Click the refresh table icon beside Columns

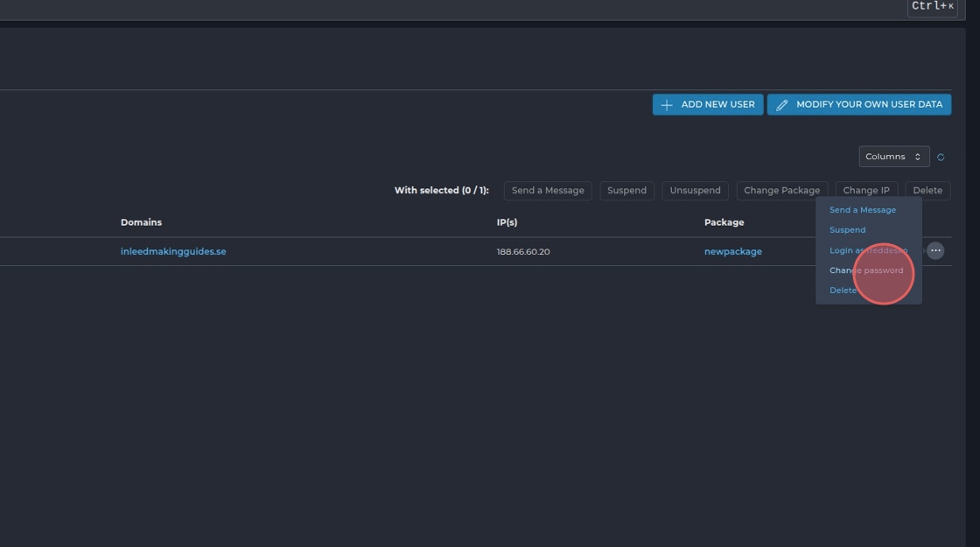click(x=941, y=158)
